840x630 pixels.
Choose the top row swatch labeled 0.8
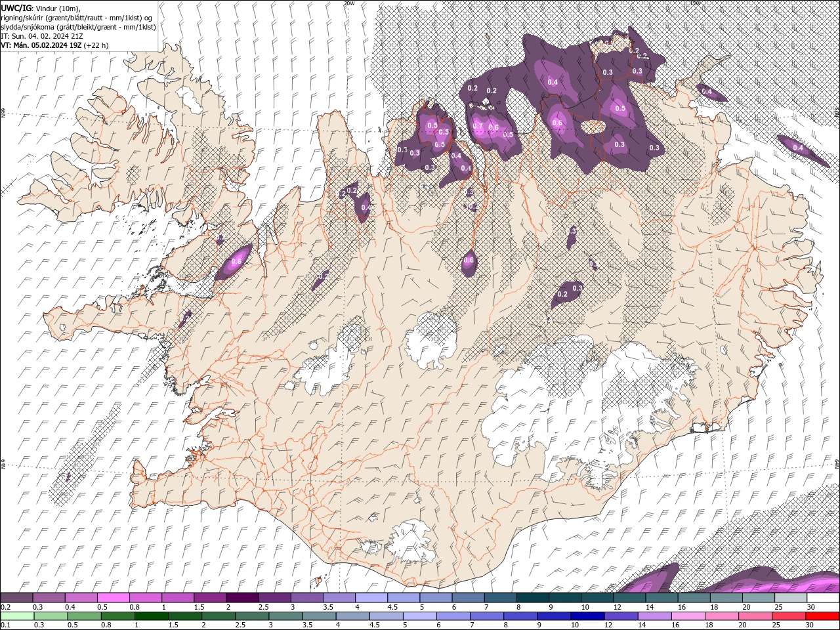click(145, 598)
